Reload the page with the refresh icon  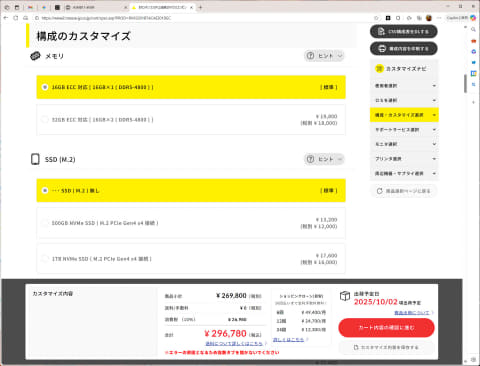pyautogui.click(x=16, y=18)
